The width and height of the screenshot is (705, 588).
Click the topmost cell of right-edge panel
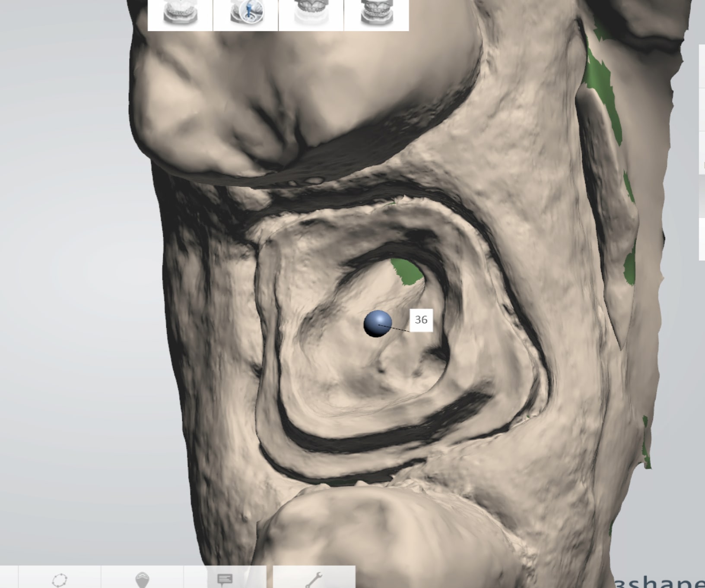[702, 66]
